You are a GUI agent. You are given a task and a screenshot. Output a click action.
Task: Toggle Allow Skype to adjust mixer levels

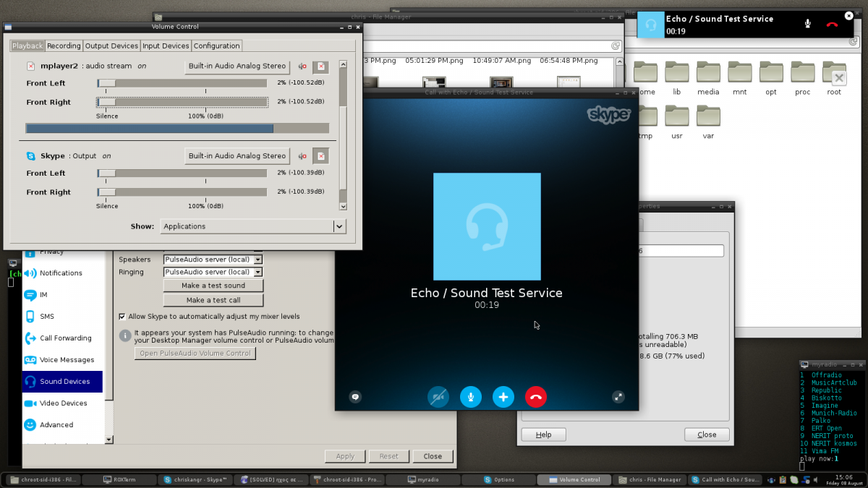(x=122, y=316)
